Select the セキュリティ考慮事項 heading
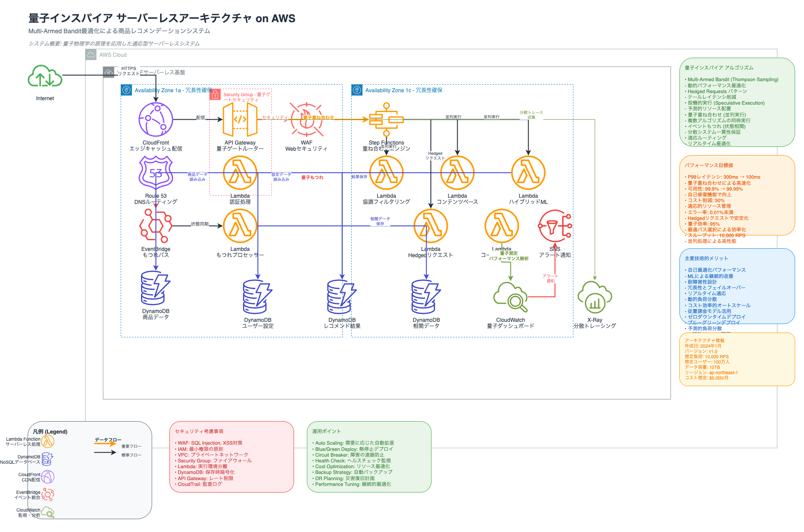Viewport: 804px width, 532px height. [199, 431]
